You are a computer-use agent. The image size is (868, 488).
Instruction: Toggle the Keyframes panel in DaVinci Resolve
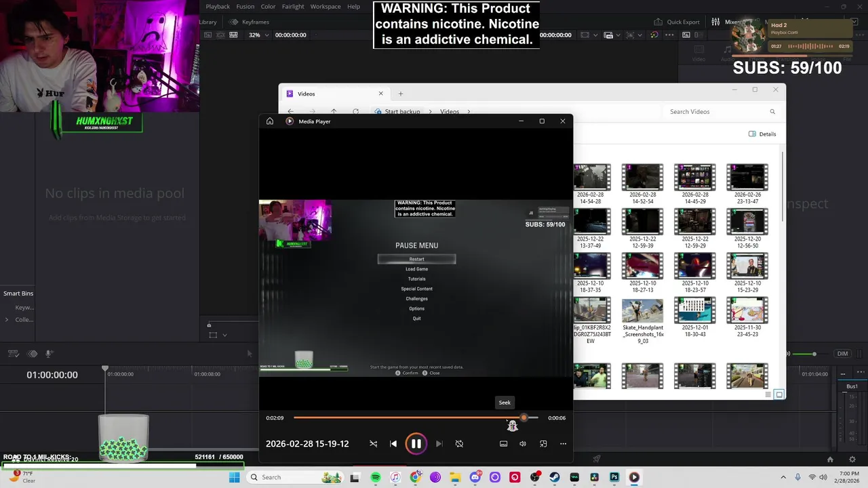point(250,22)
